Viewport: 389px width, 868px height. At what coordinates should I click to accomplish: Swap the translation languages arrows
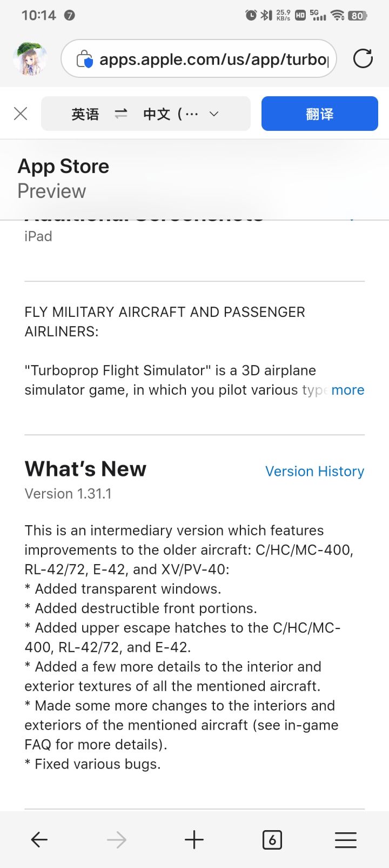click(121, 114)
